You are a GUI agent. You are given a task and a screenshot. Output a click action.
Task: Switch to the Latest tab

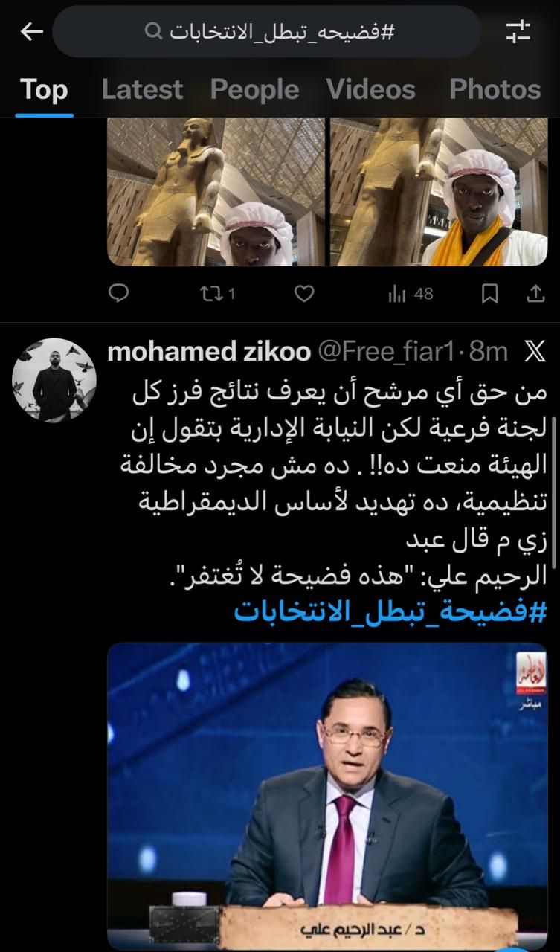point(142,89)
